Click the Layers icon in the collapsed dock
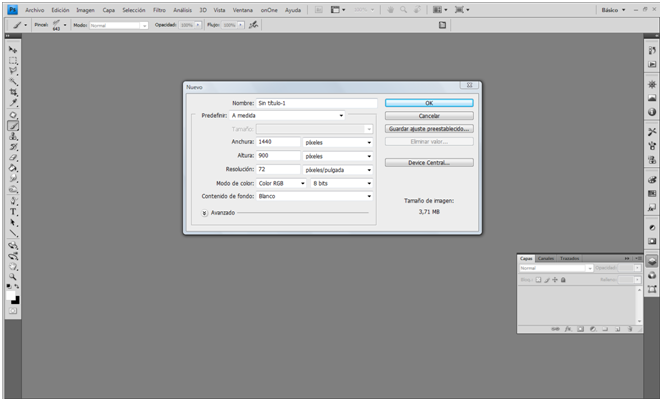662x401 pixels. pos(652,260)
